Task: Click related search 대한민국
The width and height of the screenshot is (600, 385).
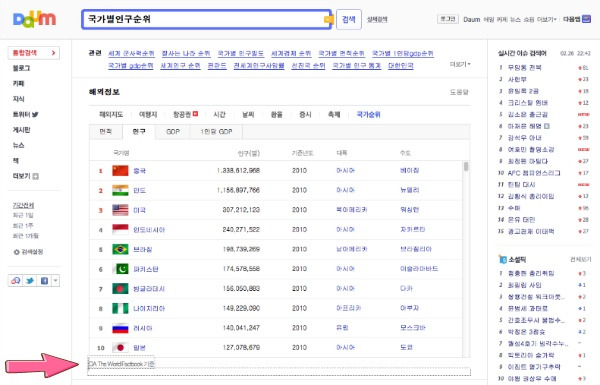Action: (x=401, y=65)
